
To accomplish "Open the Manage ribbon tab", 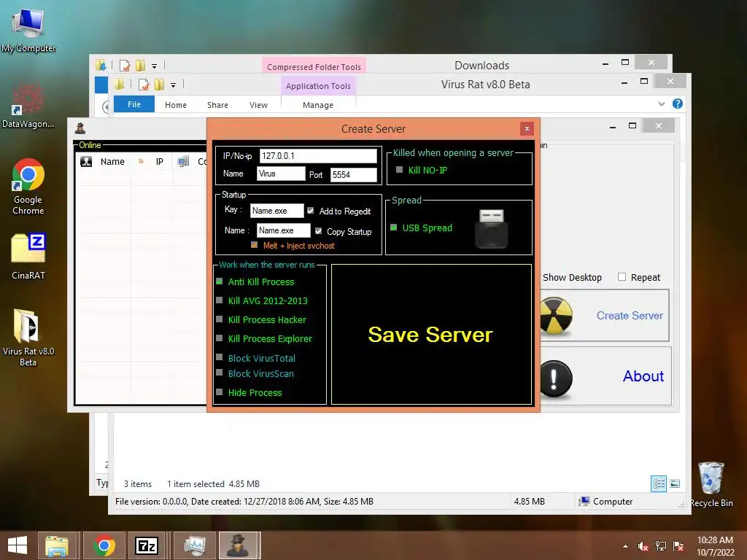I will coord(318,105).
